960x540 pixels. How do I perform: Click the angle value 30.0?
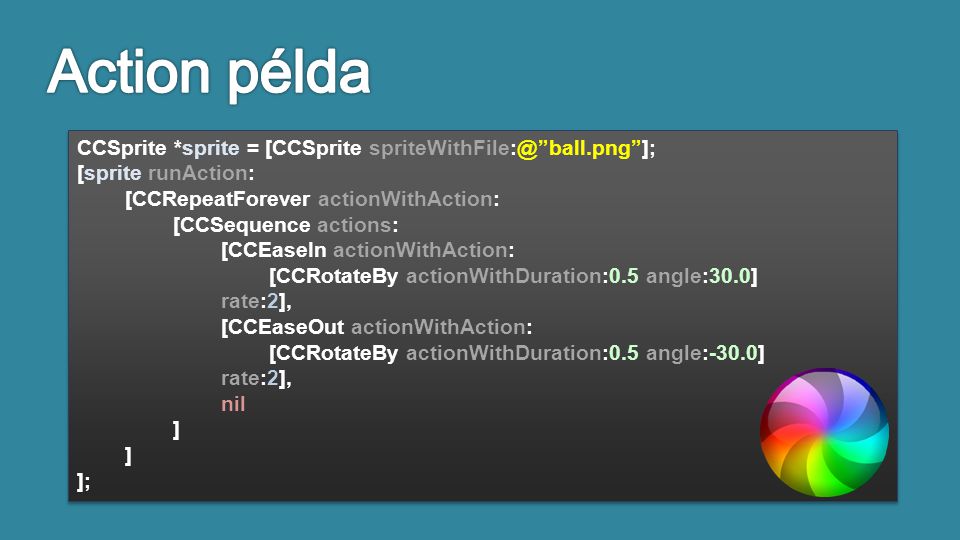tap(729, 276)
